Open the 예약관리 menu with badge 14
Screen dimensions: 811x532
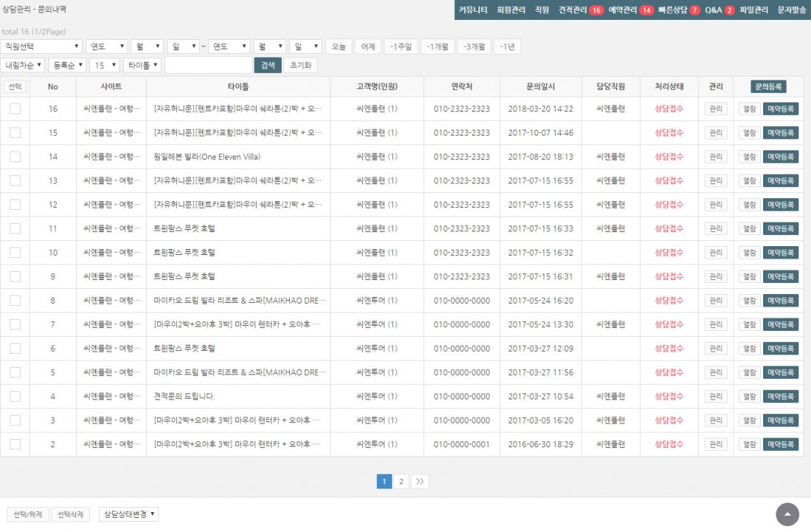pyautogui.click(x=630, y=10)
